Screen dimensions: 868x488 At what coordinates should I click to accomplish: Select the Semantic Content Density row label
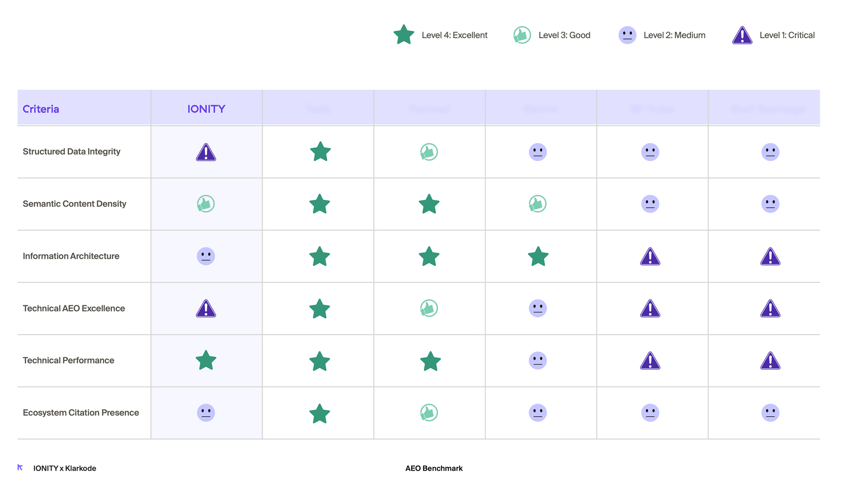[x=75, y=204]
